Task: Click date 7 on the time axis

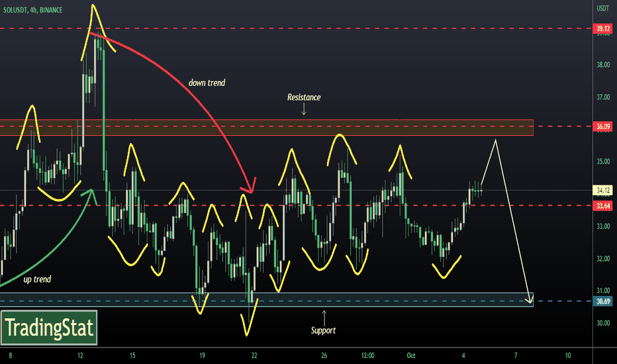Action: 516,355
